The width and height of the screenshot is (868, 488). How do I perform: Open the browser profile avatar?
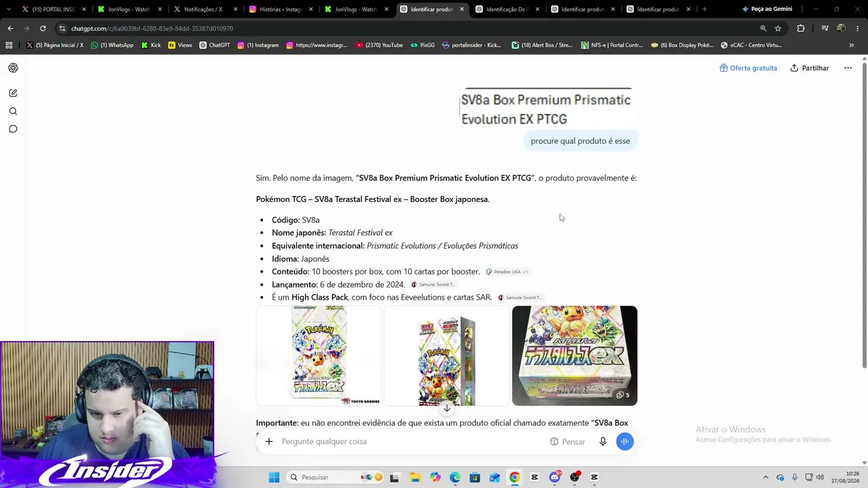841,28
